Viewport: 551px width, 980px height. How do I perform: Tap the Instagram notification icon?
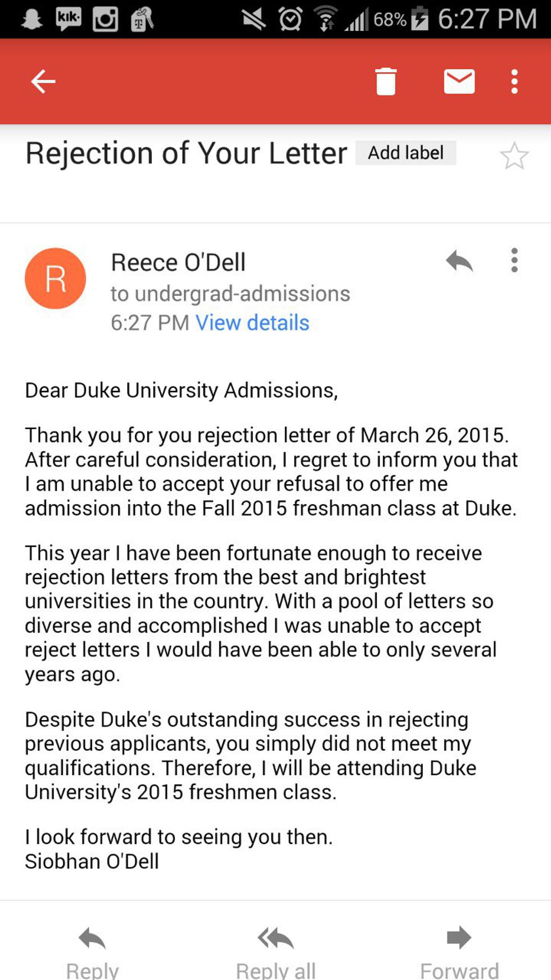click(105, 20)
